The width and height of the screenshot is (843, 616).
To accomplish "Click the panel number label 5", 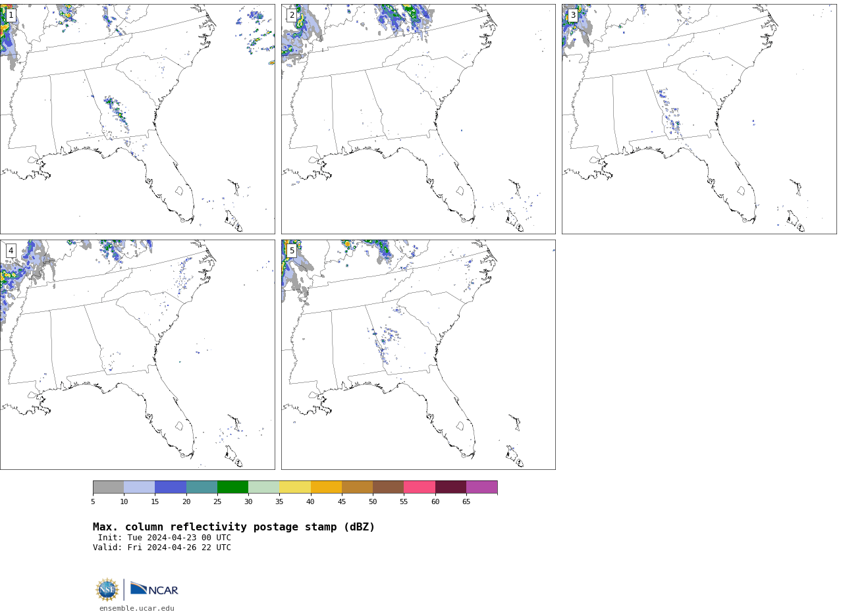I will (x=292, y=251).
